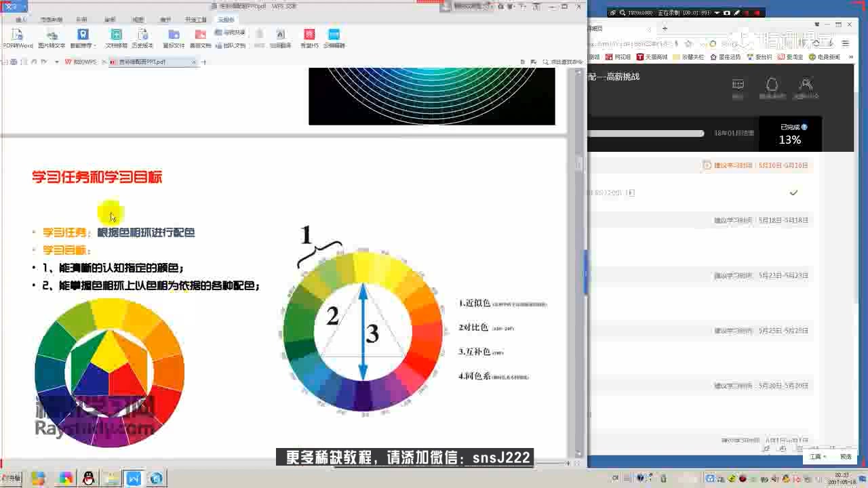
Task: Click the PDF转Word icon in the WPS ribbon
Action: click(18, 35)
